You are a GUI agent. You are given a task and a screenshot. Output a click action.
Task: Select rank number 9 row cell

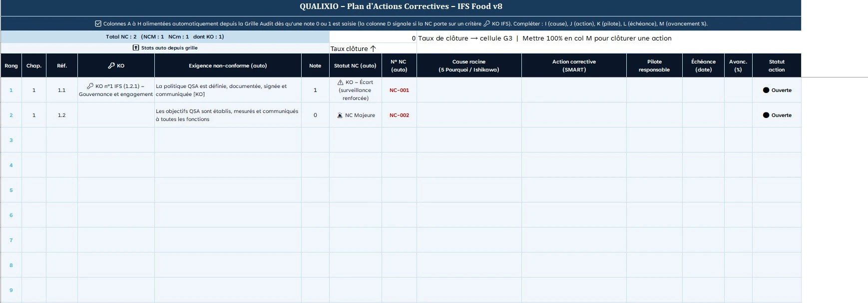point(11,290)
